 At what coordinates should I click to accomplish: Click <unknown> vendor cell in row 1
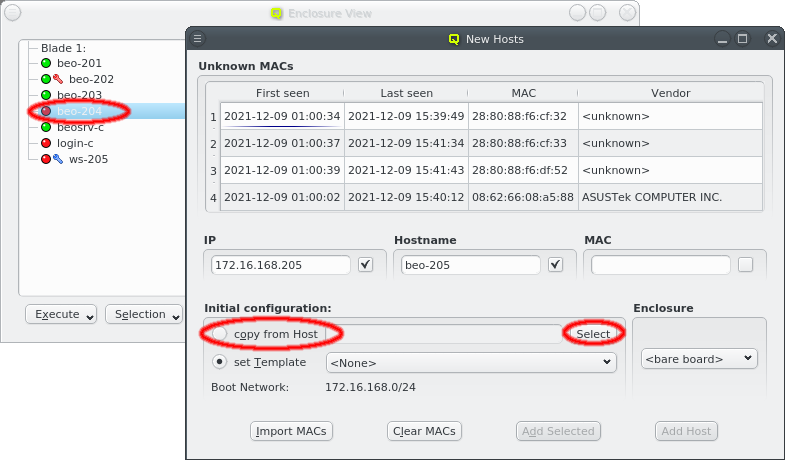(x=670, y=116)
